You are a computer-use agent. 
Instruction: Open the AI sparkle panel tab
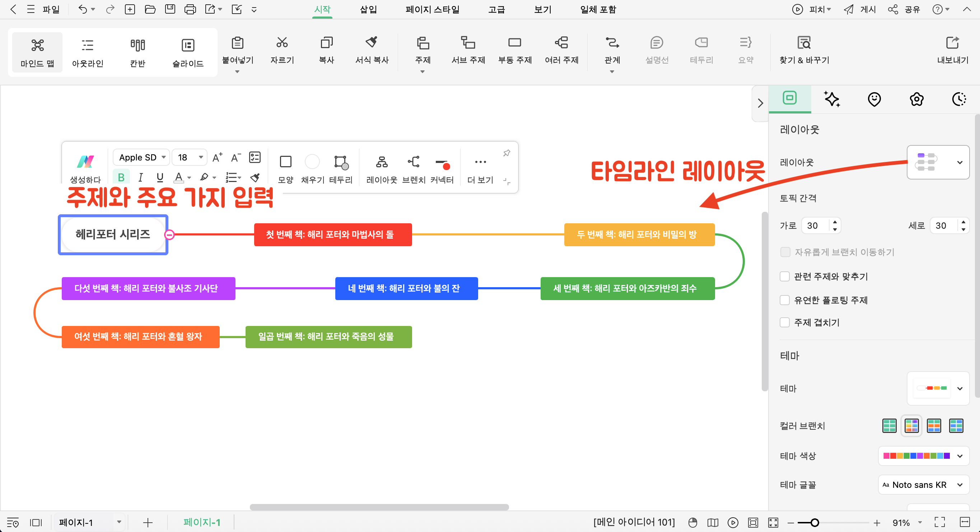pos(832,99)
